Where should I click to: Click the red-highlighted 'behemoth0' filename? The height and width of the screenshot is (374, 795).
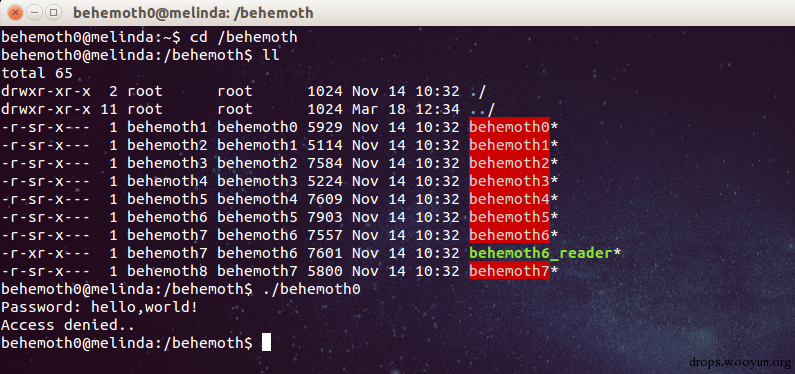pyautogui.click(x=510, y=127)
